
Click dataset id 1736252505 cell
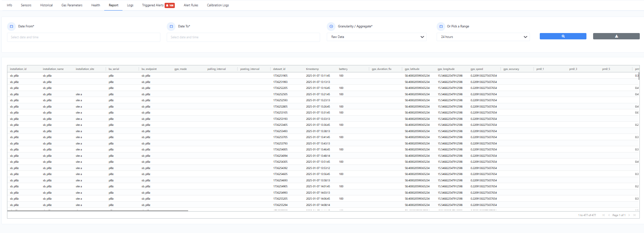coord(280,94)
